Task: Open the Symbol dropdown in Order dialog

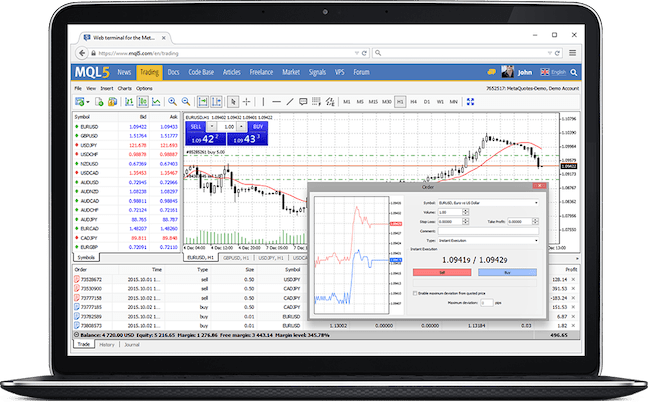Action: point(488,203)
